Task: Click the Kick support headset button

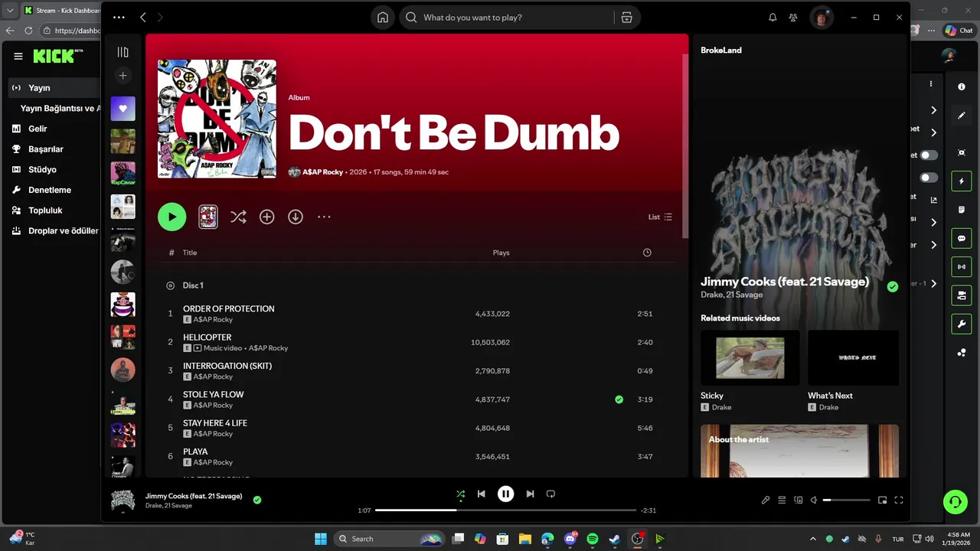Action: pyautogui.click(x=955, y=502)
